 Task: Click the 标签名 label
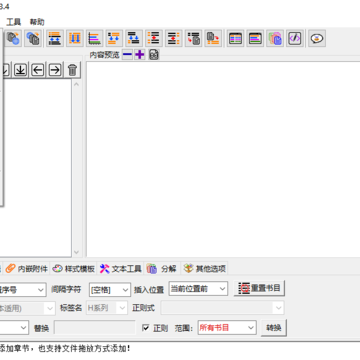71,308
